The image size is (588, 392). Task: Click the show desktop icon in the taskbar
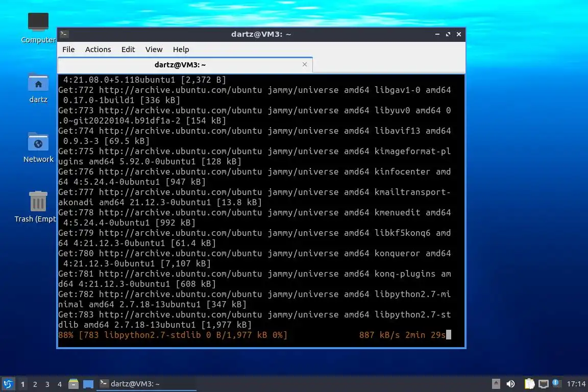[88, 384]
